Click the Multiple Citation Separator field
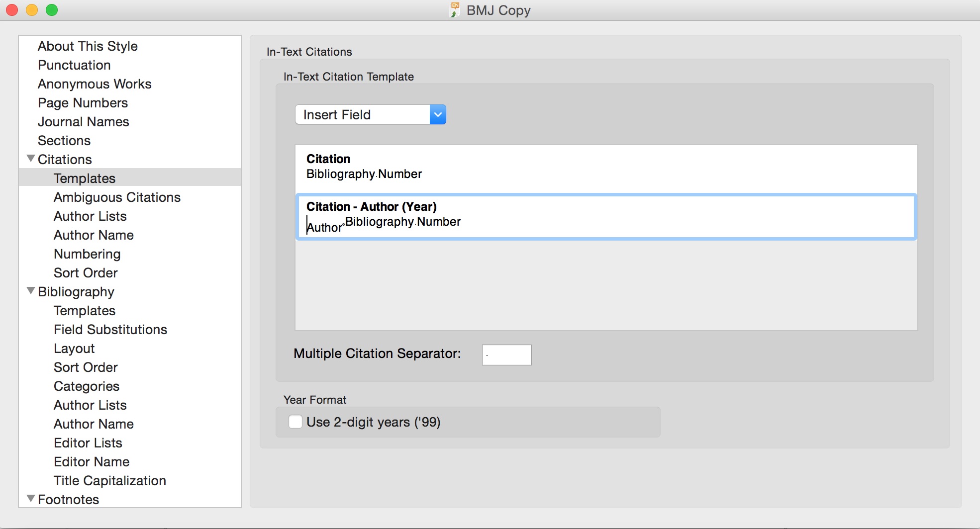980x529 pixels. click(506, 355)
